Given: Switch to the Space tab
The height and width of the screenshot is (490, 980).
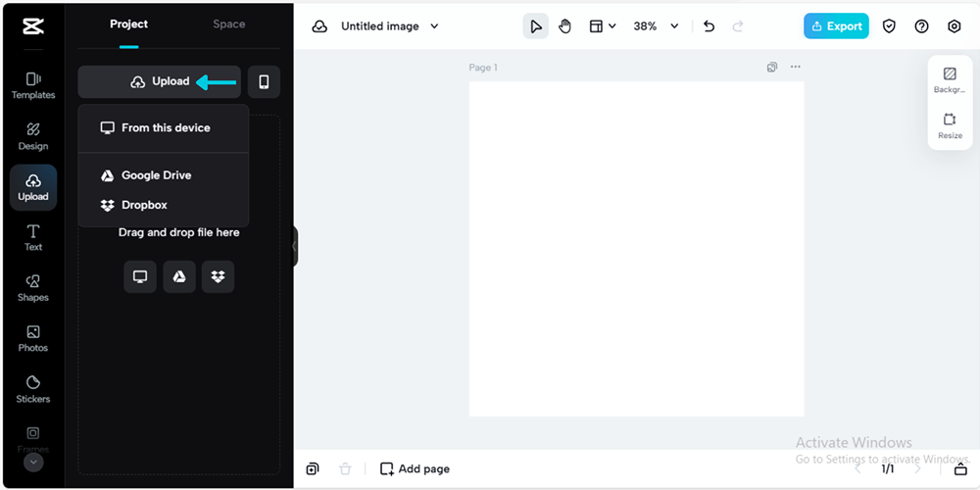Looking at the screenshot, I should [x=228, y=24].
